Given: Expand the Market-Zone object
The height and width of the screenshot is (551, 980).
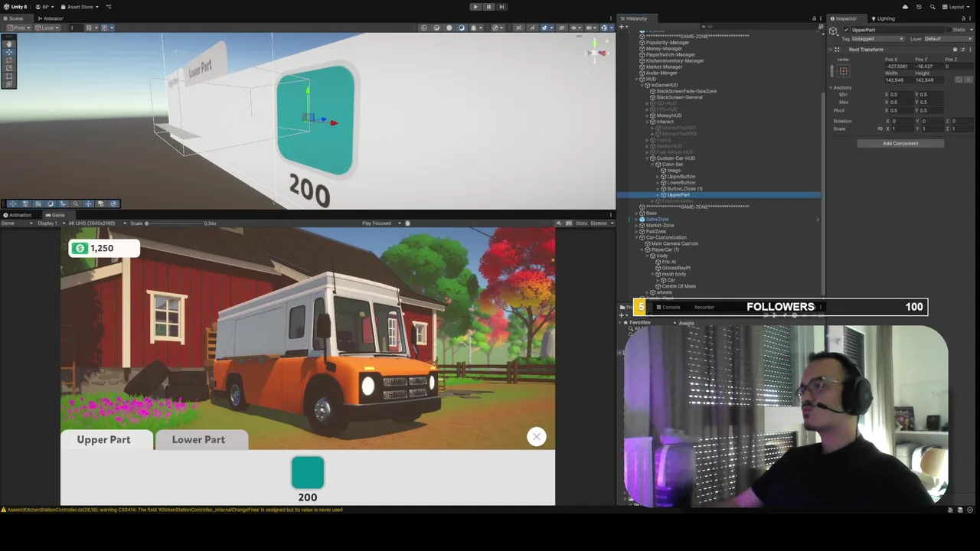Looking at the screenshot, I should [636, 226].
